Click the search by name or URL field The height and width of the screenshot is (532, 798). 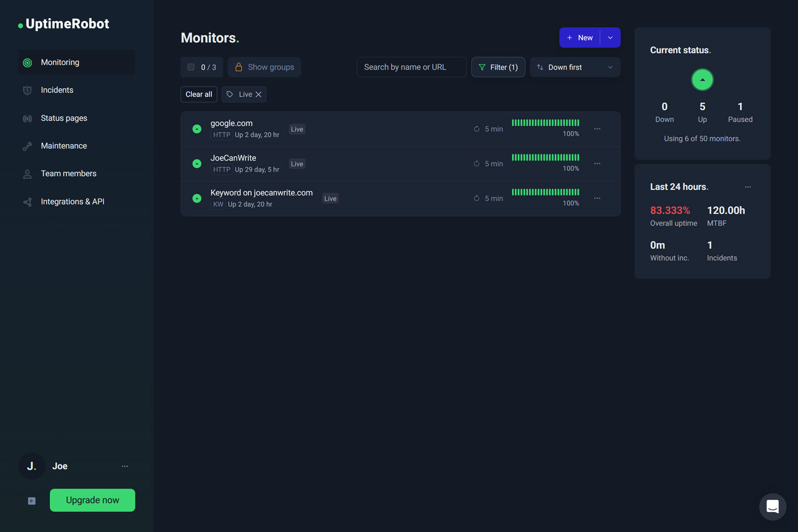click(411, 67)
